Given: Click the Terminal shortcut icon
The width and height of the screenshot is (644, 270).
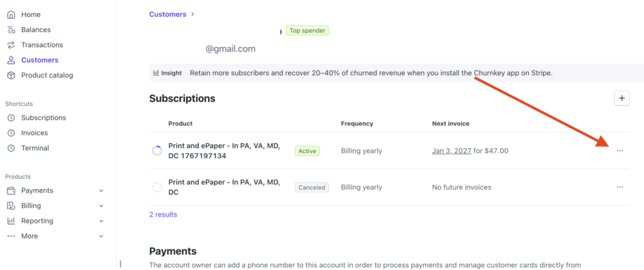Looking at the screenshot, I should point(11,148).
